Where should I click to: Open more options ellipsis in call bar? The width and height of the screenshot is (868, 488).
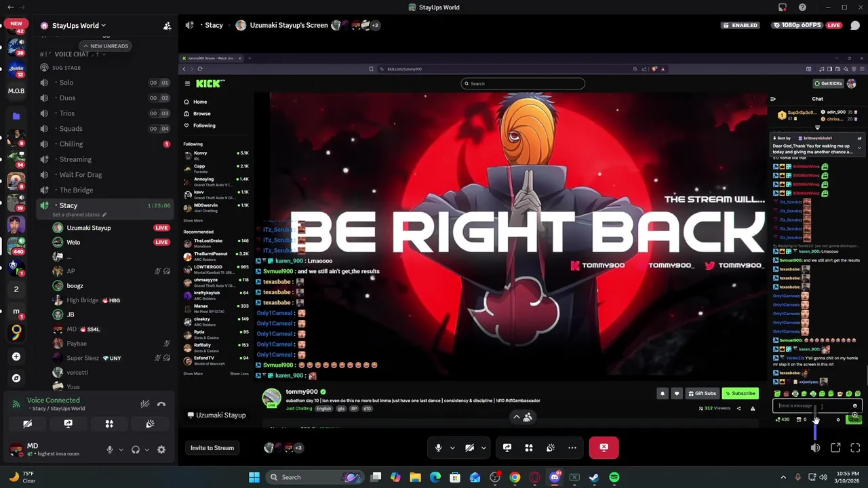(572, 447)
